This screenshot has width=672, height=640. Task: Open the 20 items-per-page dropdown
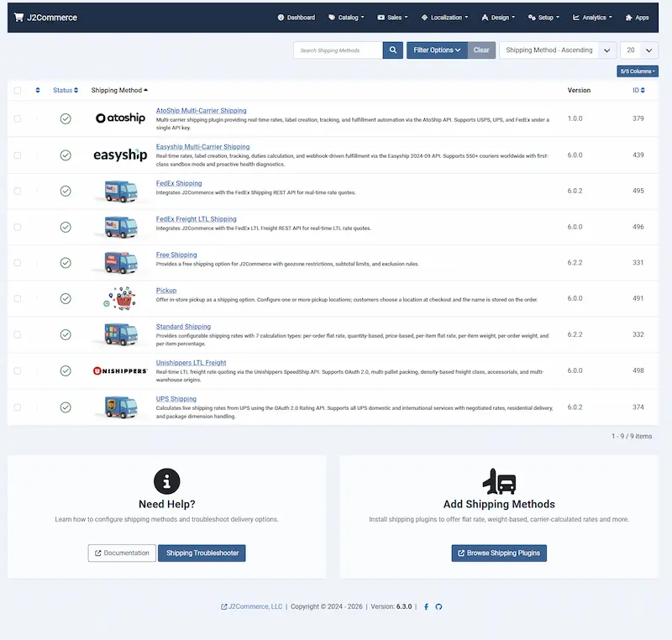[639, 50]
